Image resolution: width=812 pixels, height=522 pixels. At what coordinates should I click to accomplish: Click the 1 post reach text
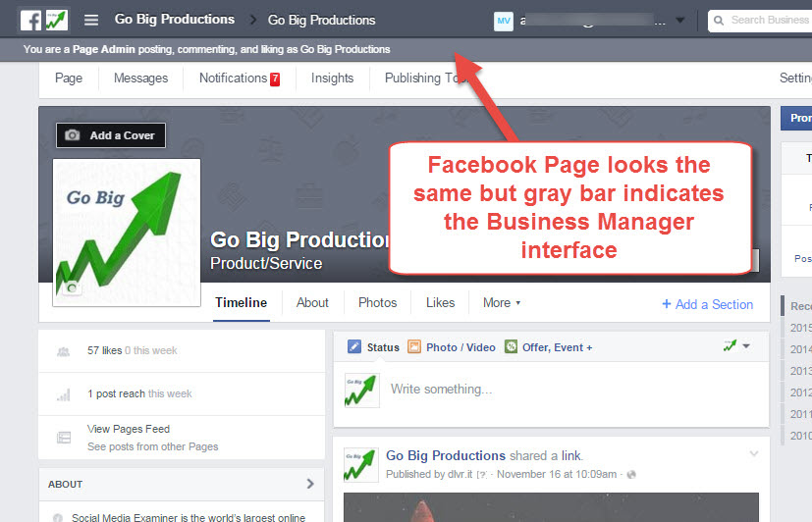pos(116,393)
